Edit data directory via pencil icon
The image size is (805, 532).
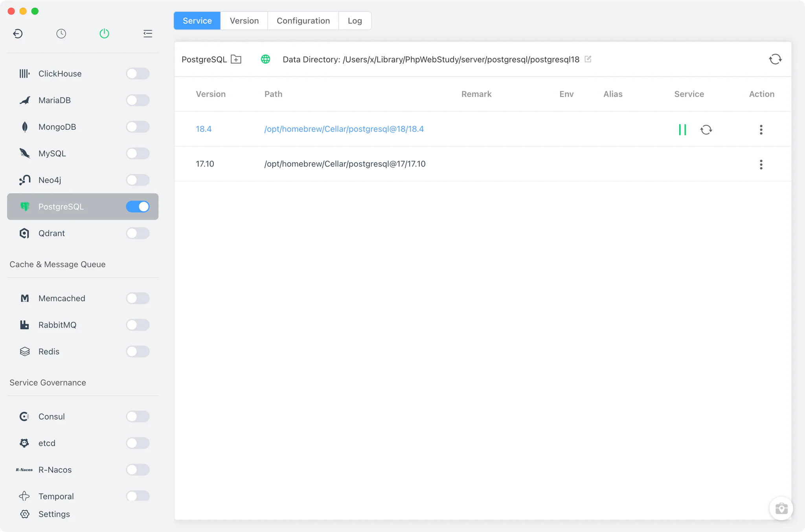[x=588, y=59]
